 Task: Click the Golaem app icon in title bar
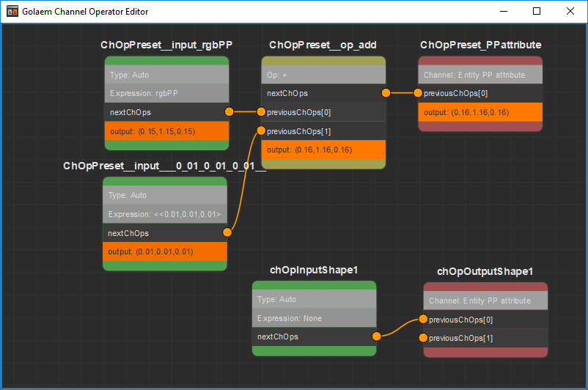click(12, 11)
